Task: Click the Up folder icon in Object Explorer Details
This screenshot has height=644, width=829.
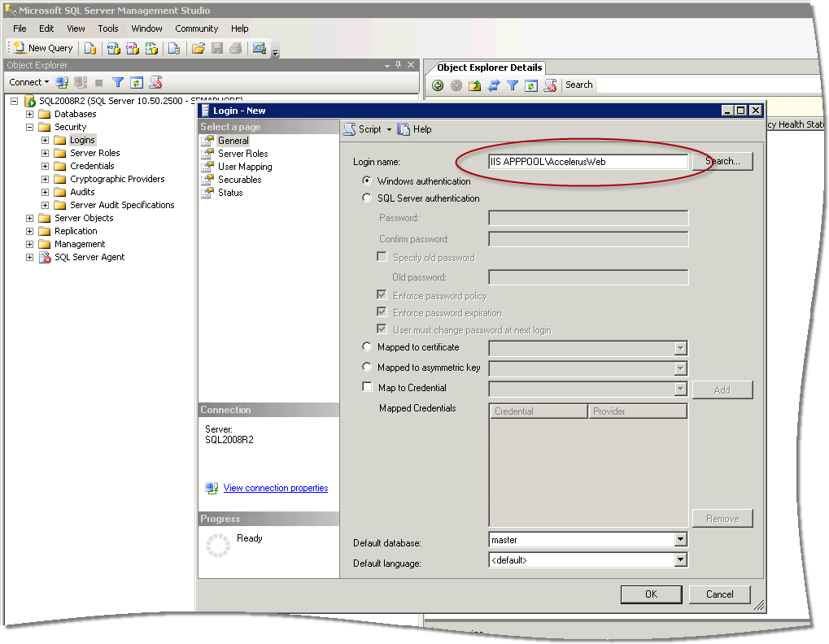Action: 475,85
